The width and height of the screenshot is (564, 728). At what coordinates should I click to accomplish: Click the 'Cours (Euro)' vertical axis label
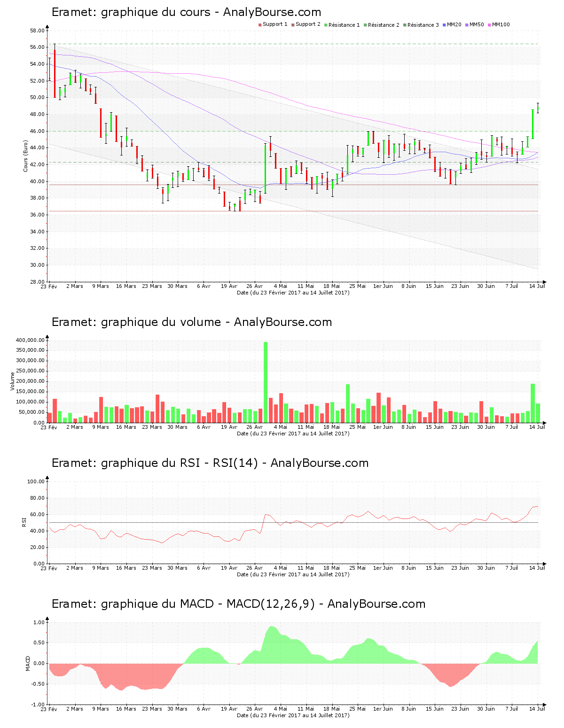click(25, 156)
